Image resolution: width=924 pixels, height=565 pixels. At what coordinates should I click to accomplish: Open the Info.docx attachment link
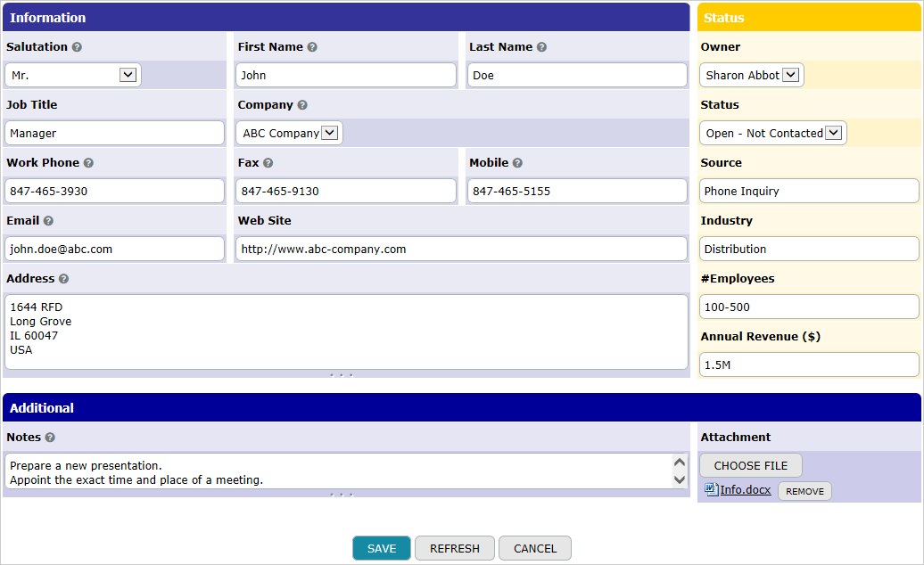pos(746,489)
